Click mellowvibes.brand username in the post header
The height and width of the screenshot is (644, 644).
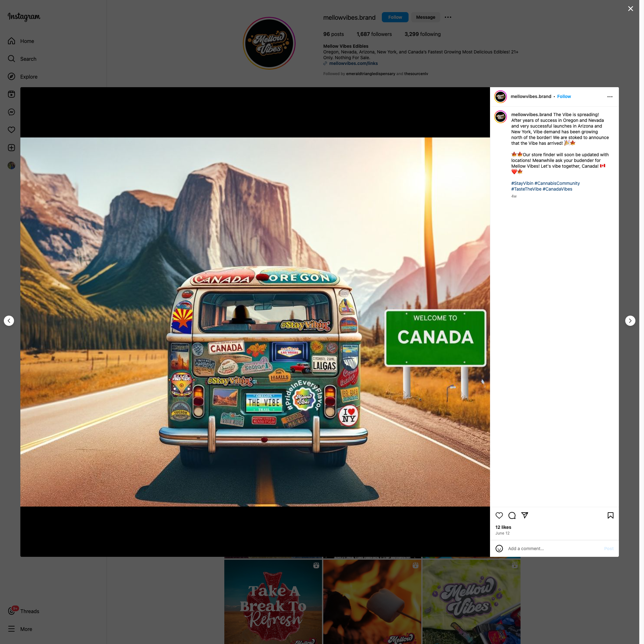click(x=531, y=97)
